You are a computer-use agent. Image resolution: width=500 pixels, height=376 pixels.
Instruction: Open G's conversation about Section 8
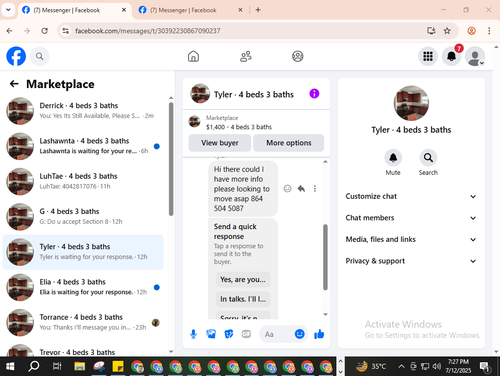click(83, 217)
